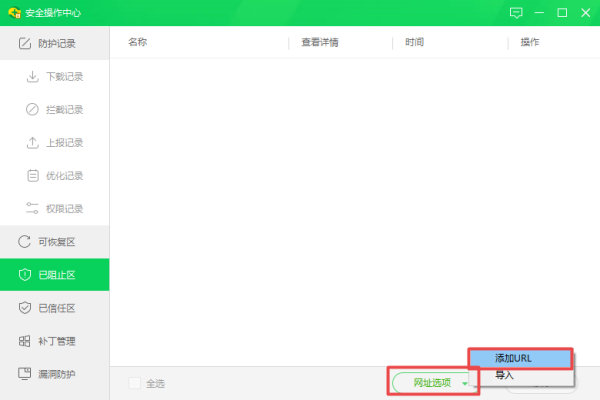Image resolution: width=600 pixels, height=400 pixels.
Task: Click the 优化记录 clipboard icon
Action: 33,176
